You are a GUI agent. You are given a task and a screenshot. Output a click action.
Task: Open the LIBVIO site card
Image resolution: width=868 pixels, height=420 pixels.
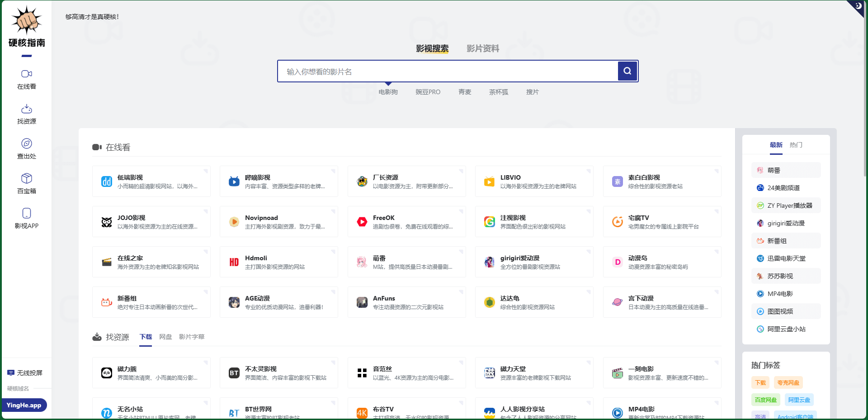(x=534, y=181)
